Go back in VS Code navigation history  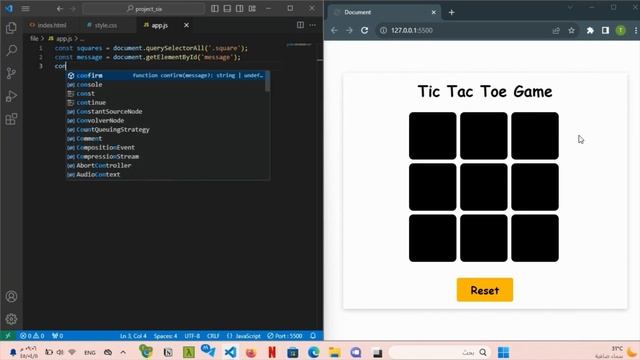point(60,9)
